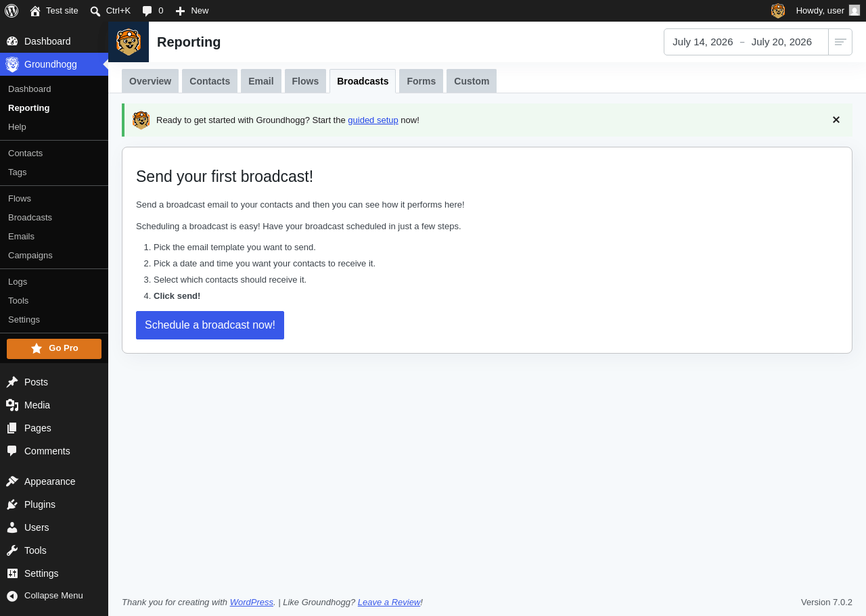
Task: Switch to the Contacts report tab
Action: pyautogui.click(x=210, y=81)
